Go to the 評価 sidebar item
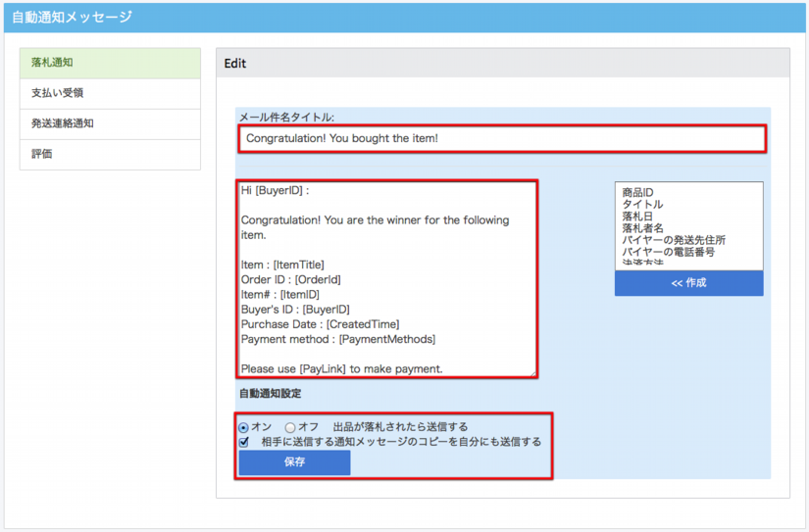 point(110,154)
